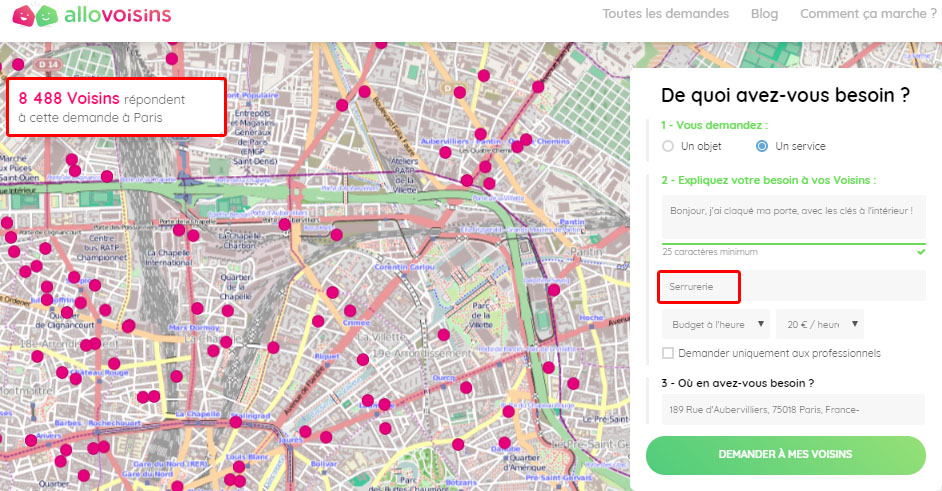Go to the Blog menu link
This screenshot has height=491, width=942.
[x=764, y=14]
